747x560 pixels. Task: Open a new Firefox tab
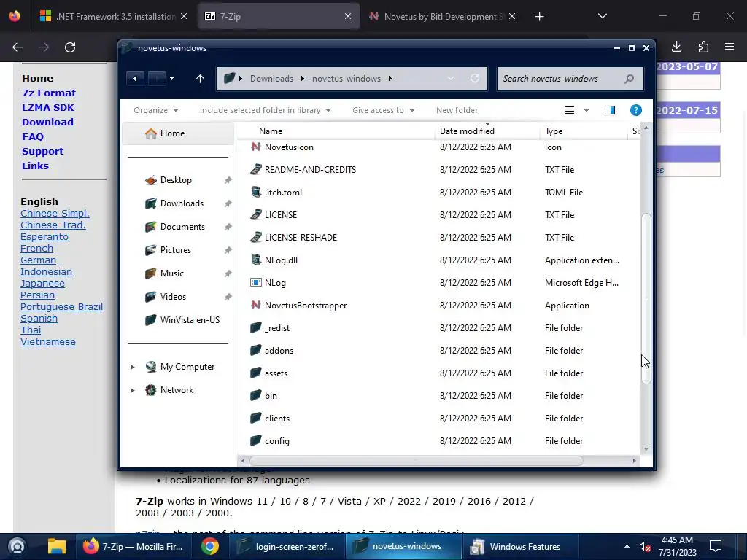pos(539,17)
